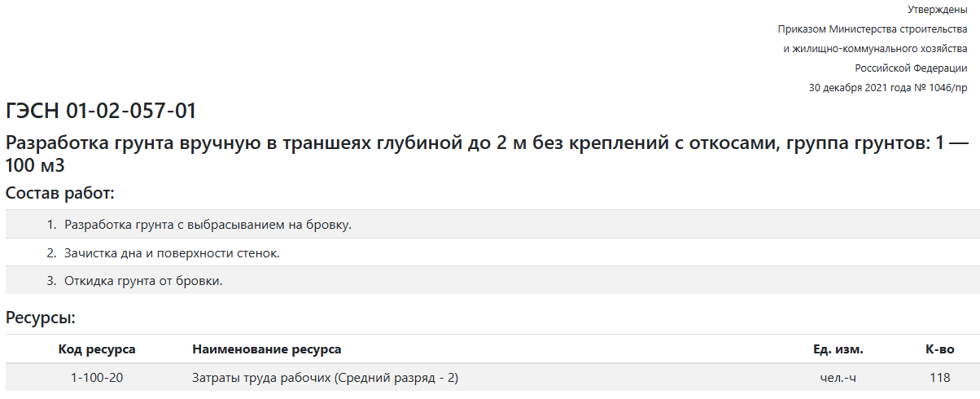Click the heading ГЭСН 01-02-057-01
This screenshot has width=980, height=399.
point(101,112)
